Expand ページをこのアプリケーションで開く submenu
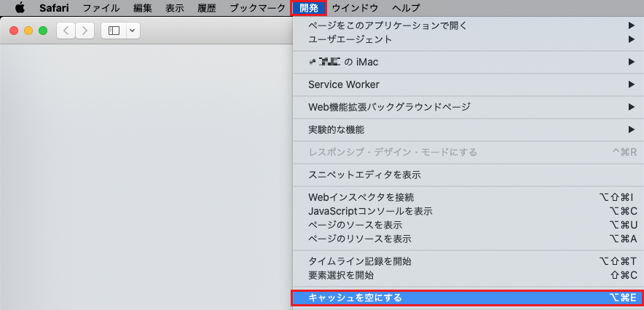Viewport: 644px width, 310px height. click(x=468, y=26)
